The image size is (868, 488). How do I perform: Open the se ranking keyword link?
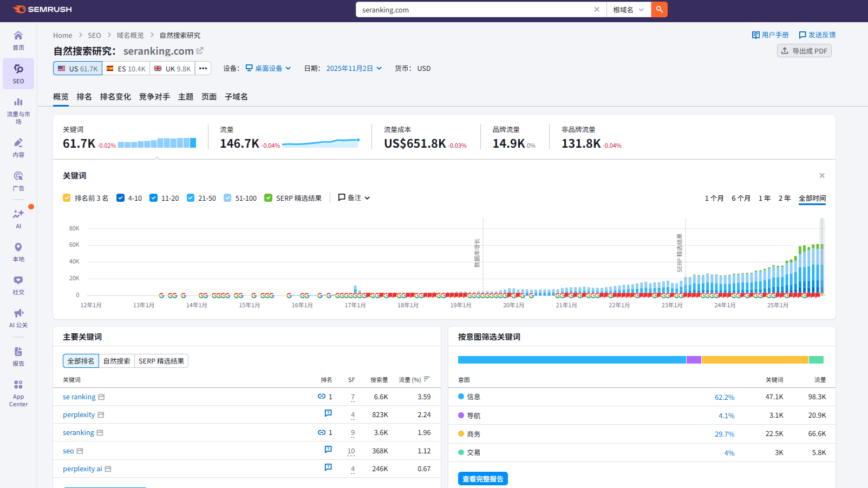pos(79,397)
